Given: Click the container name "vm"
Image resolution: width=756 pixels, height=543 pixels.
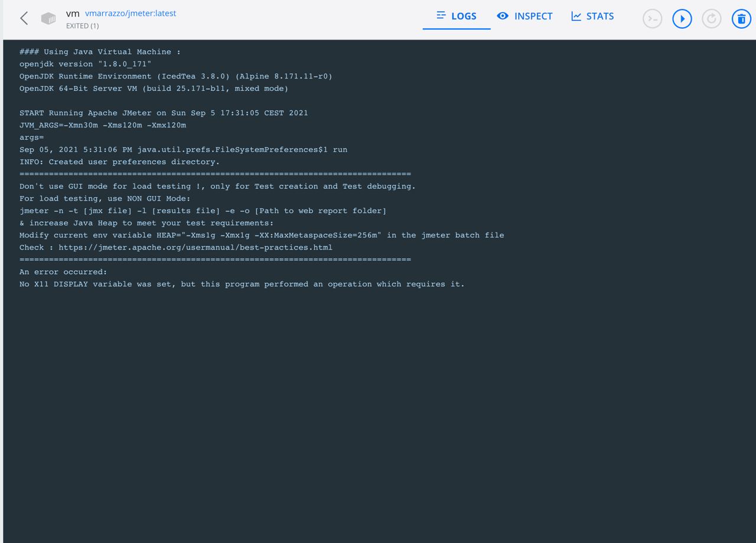Looking at the screenshot, I should [x=73, y=13].
